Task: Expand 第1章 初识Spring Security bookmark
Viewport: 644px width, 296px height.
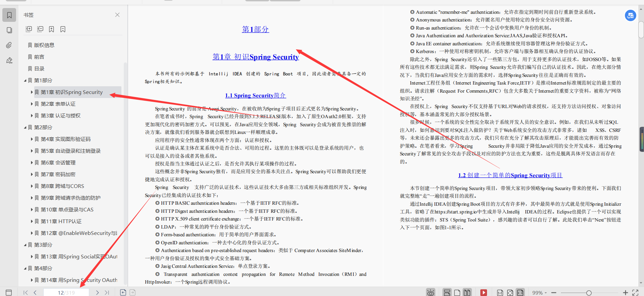Action: 32,92
